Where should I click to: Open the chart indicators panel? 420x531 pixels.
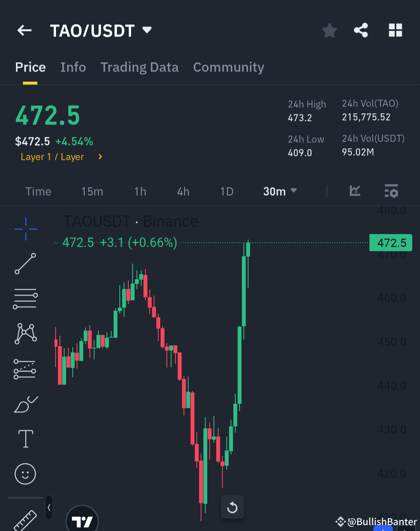tap(355, 191)
